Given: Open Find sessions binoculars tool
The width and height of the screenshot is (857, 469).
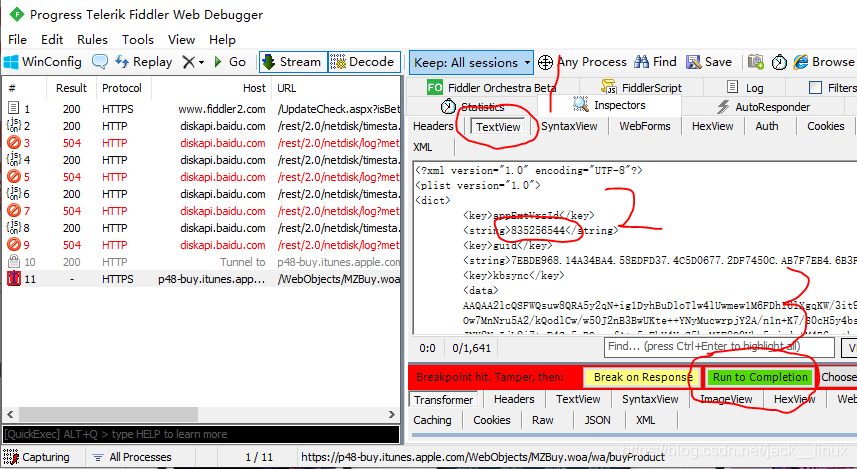Looking at the screenshot, I should click(x=655, y=62).
